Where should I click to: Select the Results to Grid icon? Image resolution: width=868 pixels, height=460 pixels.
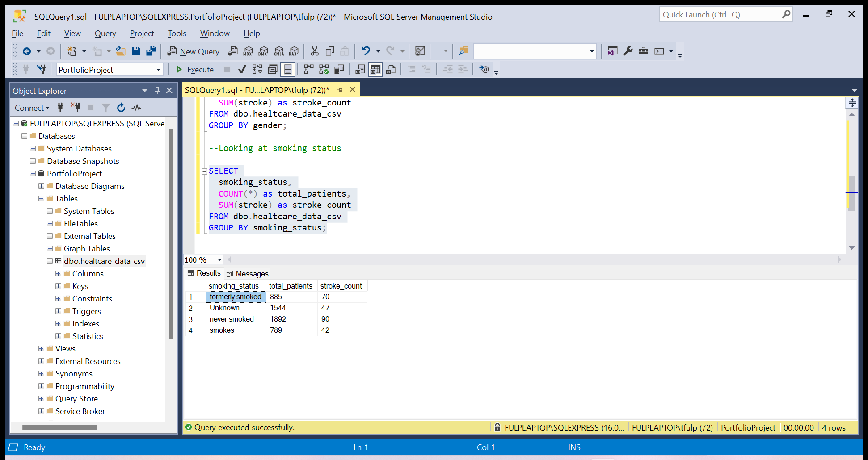(x=375, y=69)
